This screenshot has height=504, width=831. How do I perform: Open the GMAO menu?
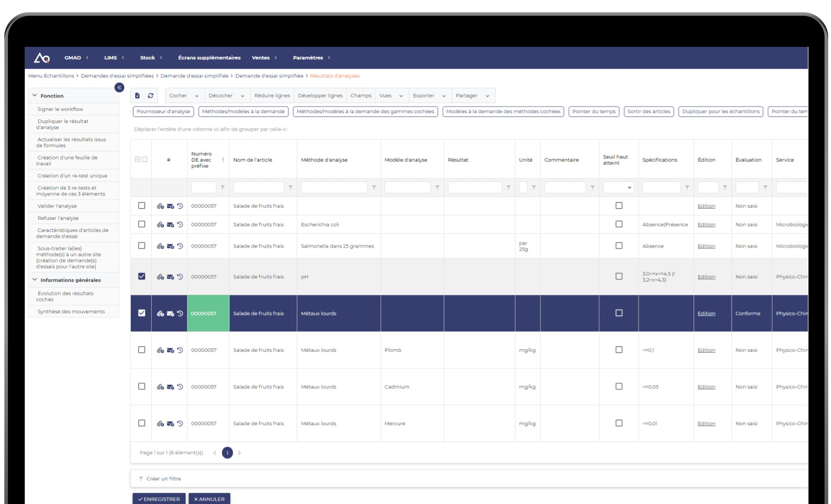click(76, 58)
